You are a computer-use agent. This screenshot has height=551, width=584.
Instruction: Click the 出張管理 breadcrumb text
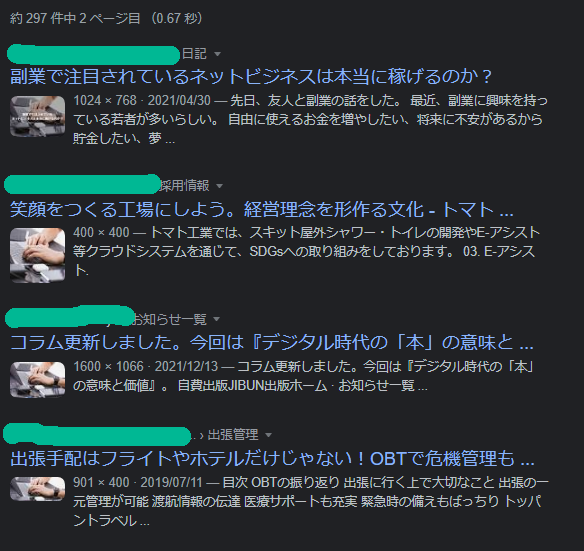(x=233, y=435)
